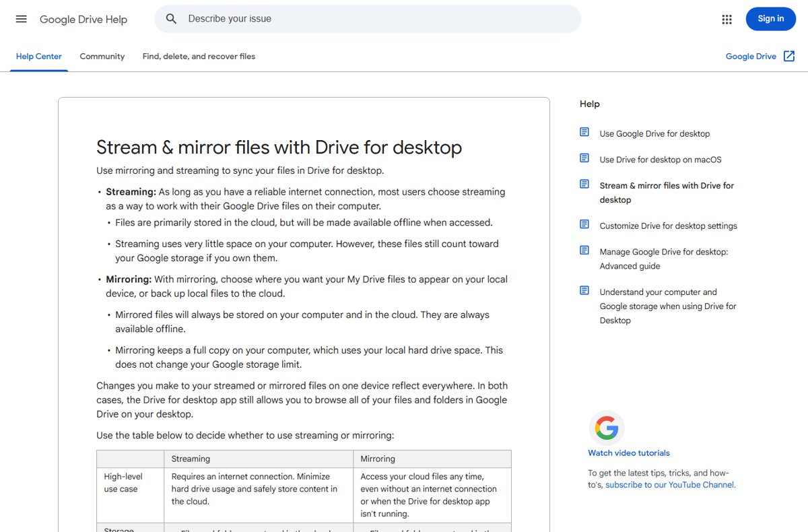Open Understand your computer and Google storage article
The width and height of the screenshot is (808, 532).
pyautogui.click(x=668, y=306)
